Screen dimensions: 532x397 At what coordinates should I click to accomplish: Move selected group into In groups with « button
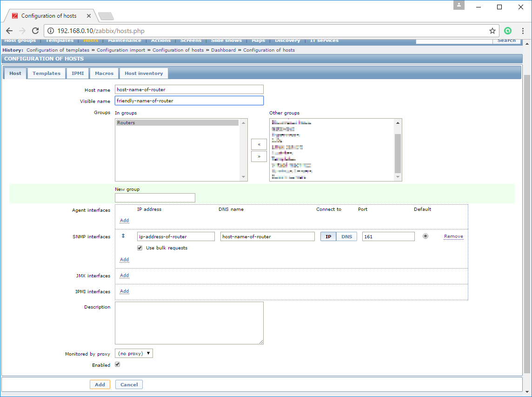click(x=259, y=144)
